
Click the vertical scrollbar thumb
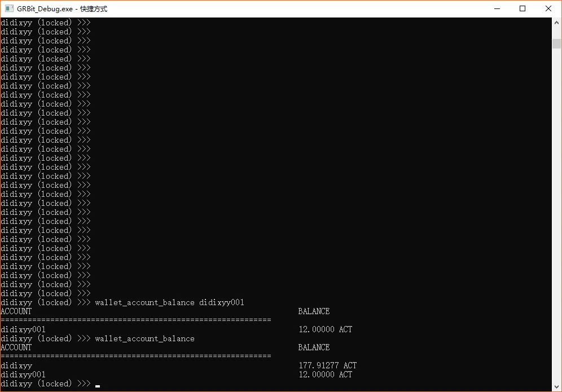[x=556, y=43]
